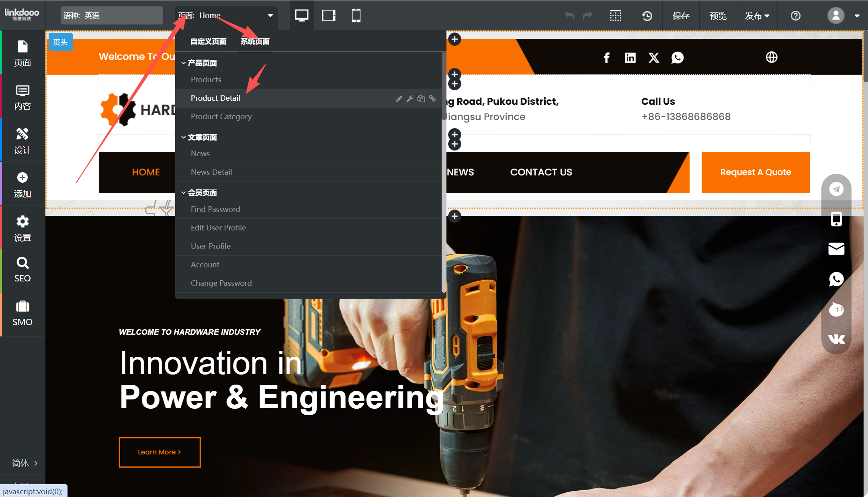
Task: Click the 保存 save button
Action: click(681, 16)
